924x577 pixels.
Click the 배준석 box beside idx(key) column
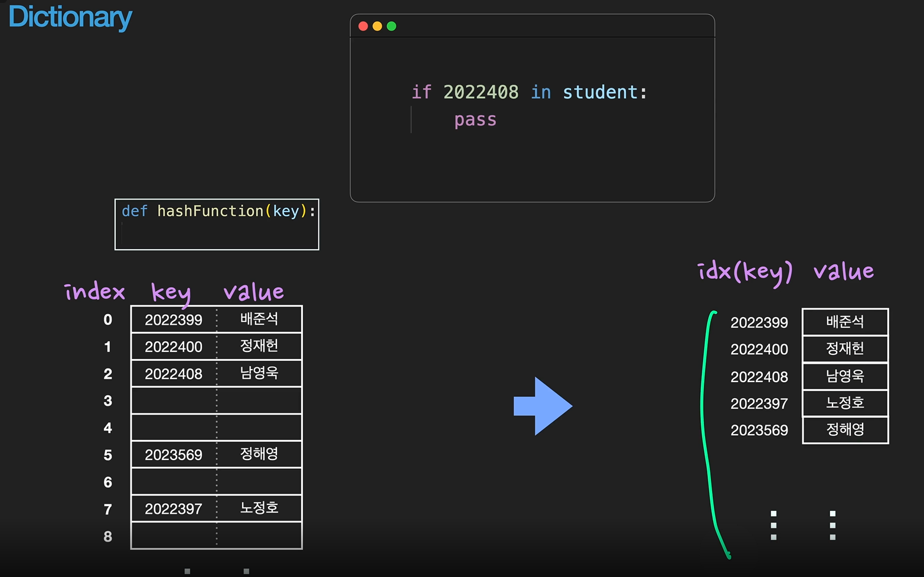click(x=845, y=322)
